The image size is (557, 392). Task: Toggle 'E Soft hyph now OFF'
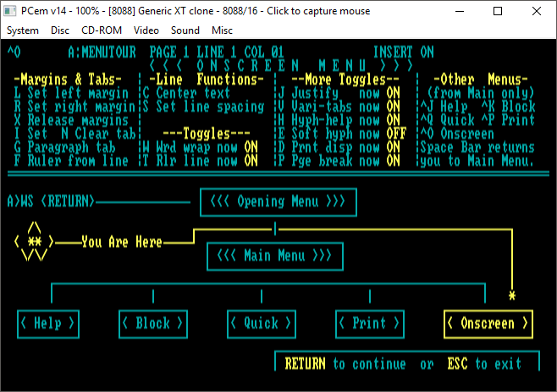pyautogui.click(x=342, y=134)
